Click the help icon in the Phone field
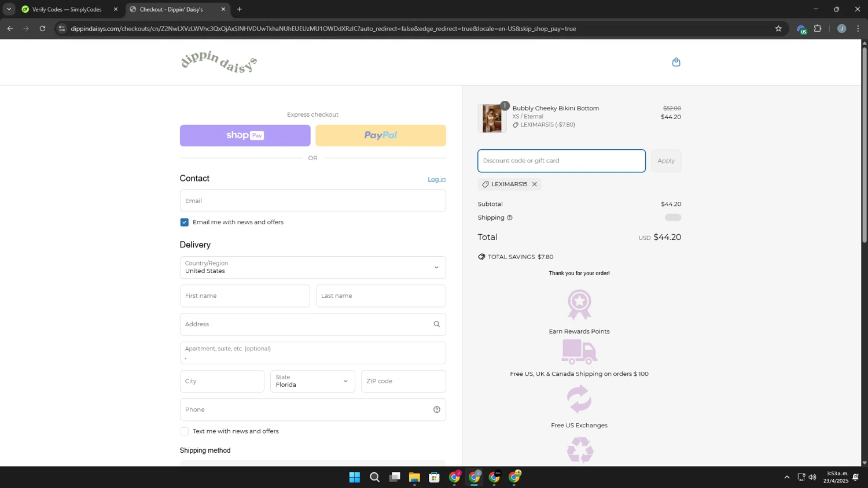Image resolution: width=868 pixels, height=488 pixels. coord(437,410)
